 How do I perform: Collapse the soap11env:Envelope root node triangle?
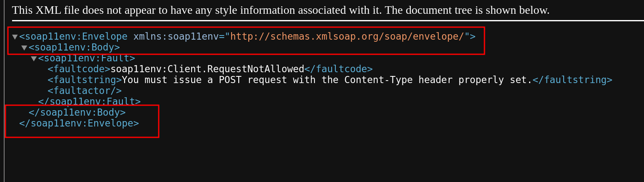coord(15,37)
